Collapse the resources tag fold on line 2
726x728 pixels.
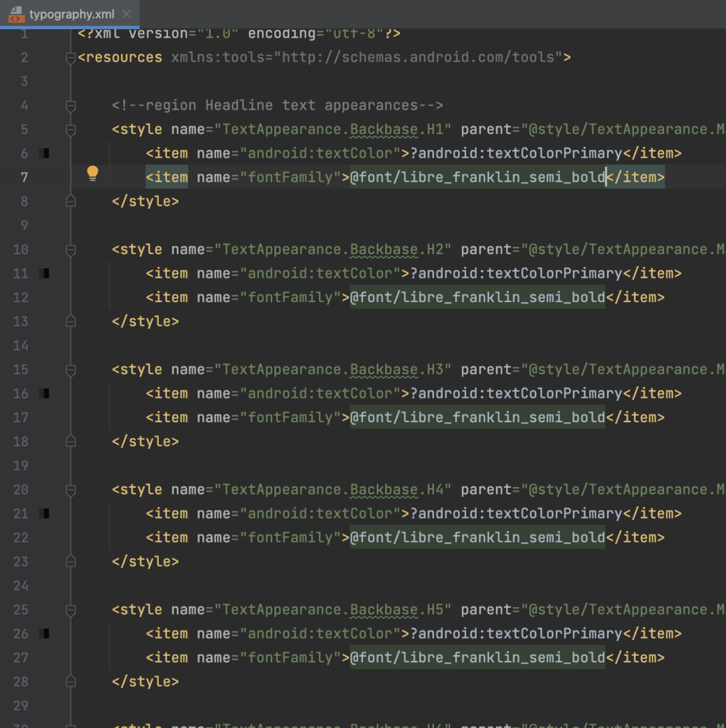70,58
